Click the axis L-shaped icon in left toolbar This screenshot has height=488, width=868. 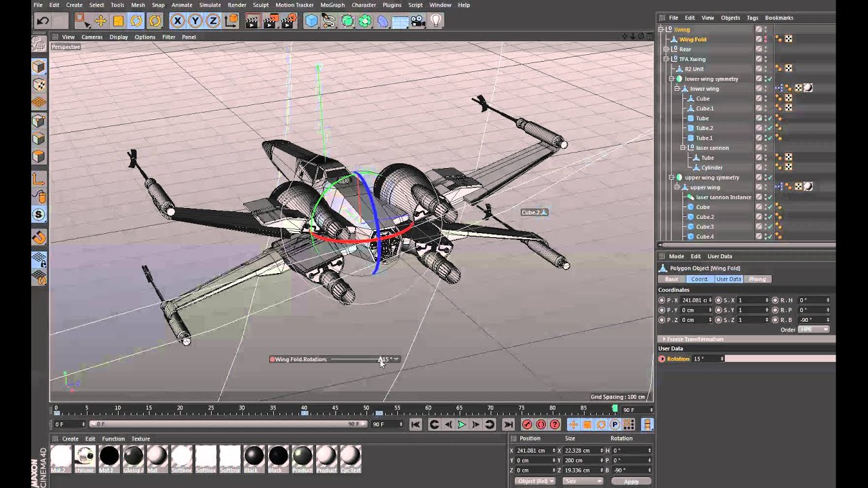click(x=39, y=180)
